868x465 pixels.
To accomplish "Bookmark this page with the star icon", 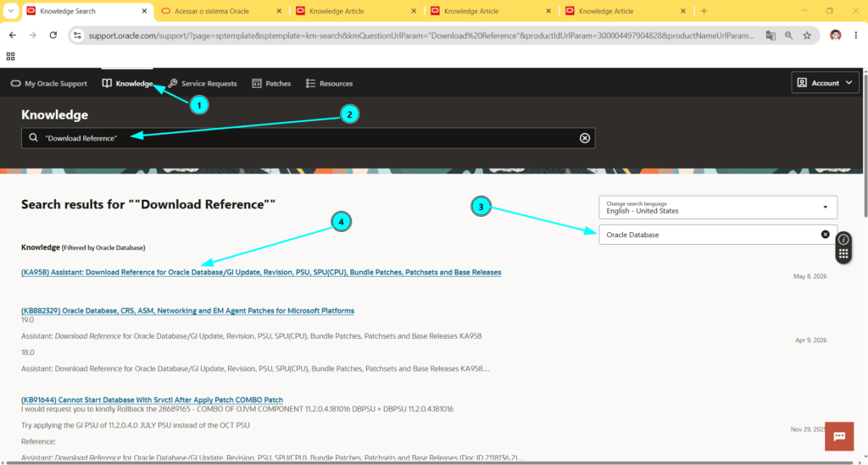I will [807, 36].
